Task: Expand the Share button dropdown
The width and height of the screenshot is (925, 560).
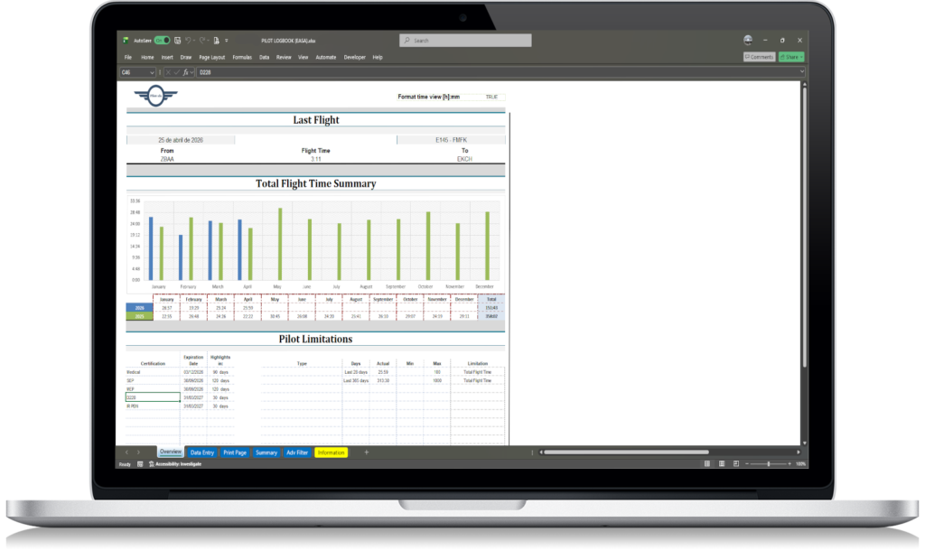Action: click(x=803, y=56)
